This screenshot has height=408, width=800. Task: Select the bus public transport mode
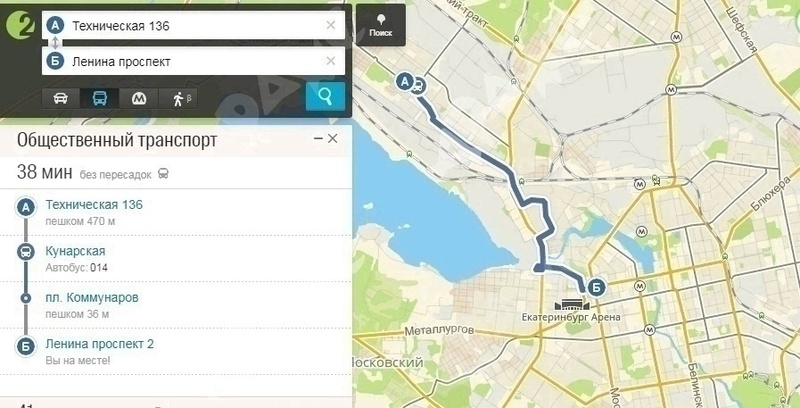click(x=99, y=98)
